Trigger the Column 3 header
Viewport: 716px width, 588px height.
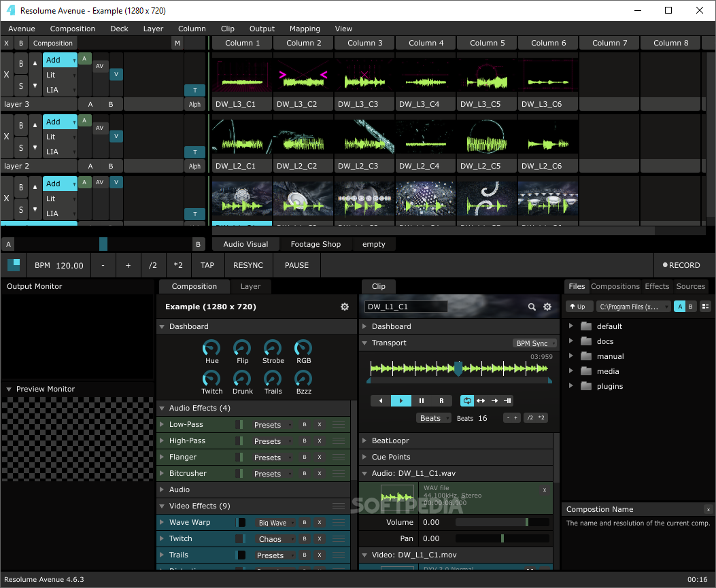pyautogui.click(x=364, y=43)
